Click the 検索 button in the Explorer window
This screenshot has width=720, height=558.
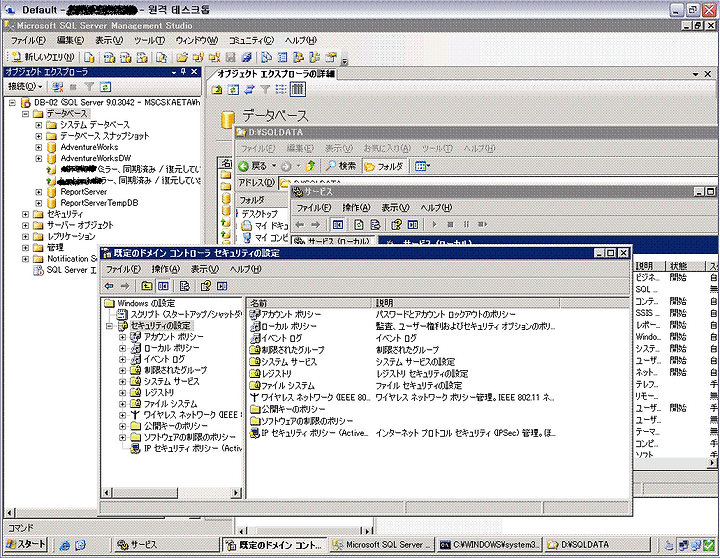[x=341, y=166]
